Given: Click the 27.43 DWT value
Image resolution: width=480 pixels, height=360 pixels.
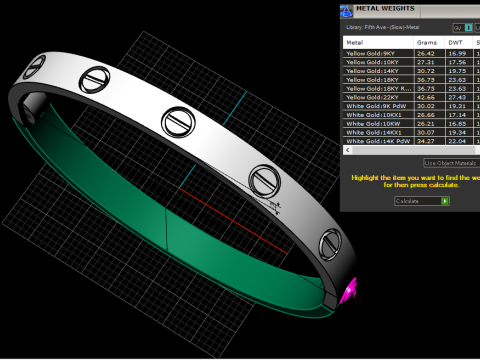Looking at the screenshot, I should click(457, 97).
